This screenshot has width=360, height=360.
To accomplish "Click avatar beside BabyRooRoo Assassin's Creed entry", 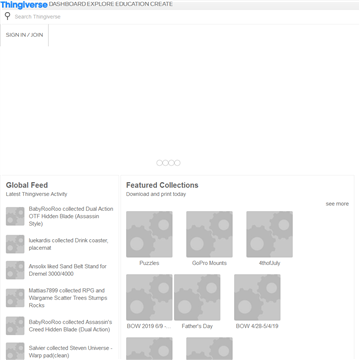I will pyautogui.click(x=15, y=326).
